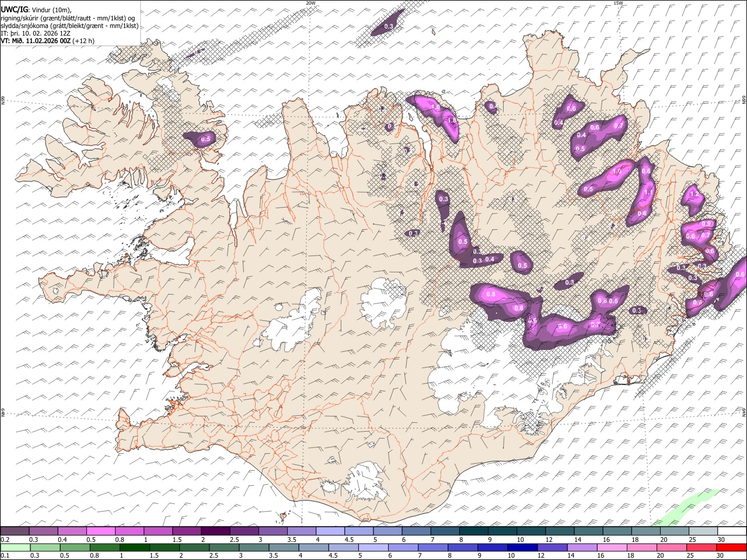The height and width of the screenshot is (560, 747).
Task: Select the 'rigning/skúrir' legend description line
Action: point(68,18)
